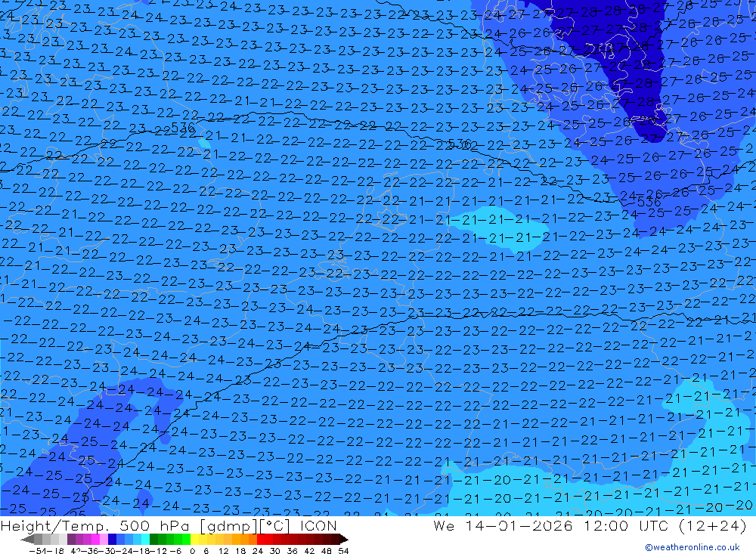Click the 'Height/Temp. 500 hPa' chart title
756x554 pixels.
click(x=96, y=526)
